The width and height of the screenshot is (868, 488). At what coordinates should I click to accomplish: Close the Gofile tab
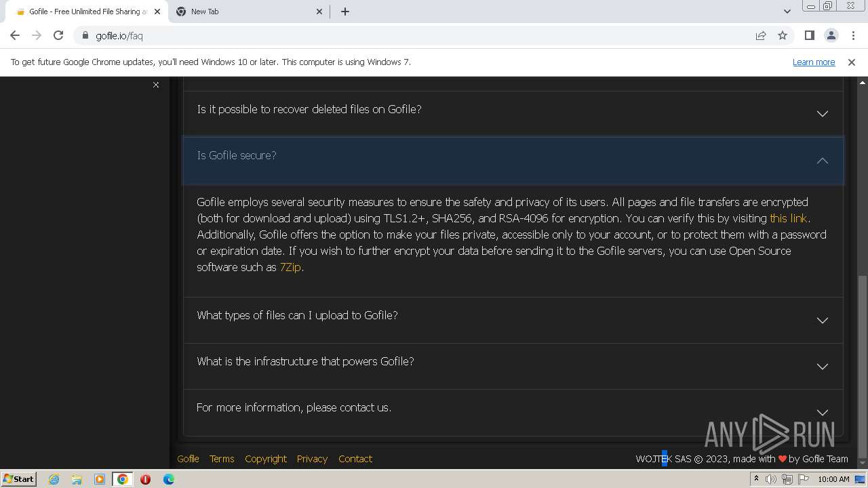click(157, 12)
